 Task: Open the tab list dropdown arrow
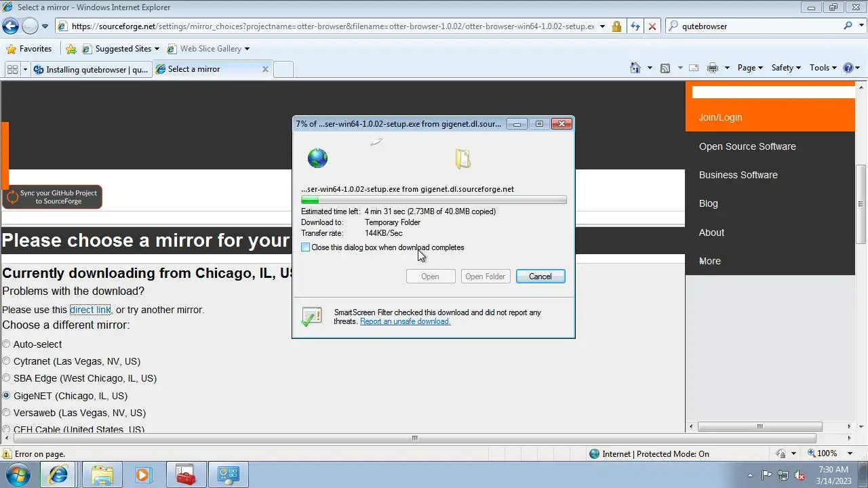click(x=25, y=69)
